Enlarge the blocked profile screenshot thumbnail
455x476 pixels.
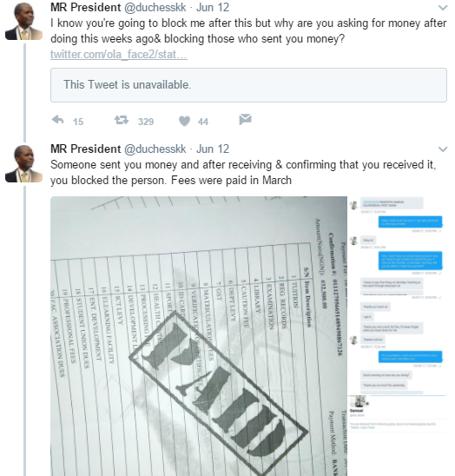click(x=398, y=435)
